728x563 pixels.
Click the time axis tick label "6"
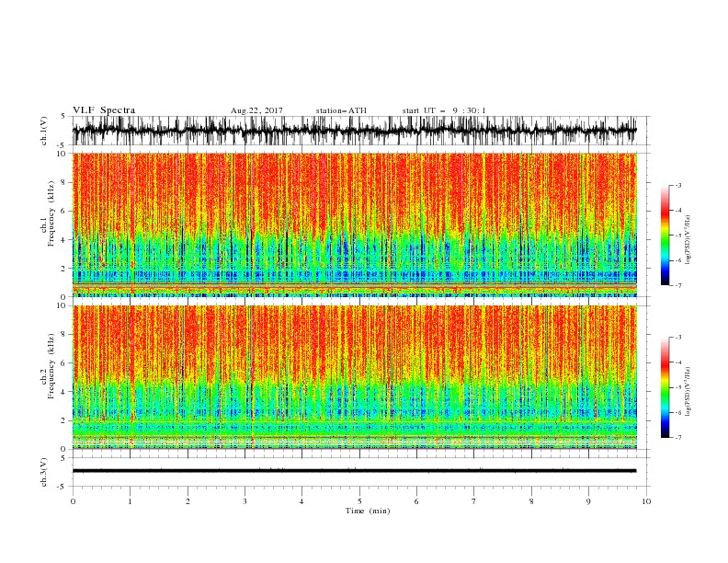pyautogui.click(x=416, y=501)
